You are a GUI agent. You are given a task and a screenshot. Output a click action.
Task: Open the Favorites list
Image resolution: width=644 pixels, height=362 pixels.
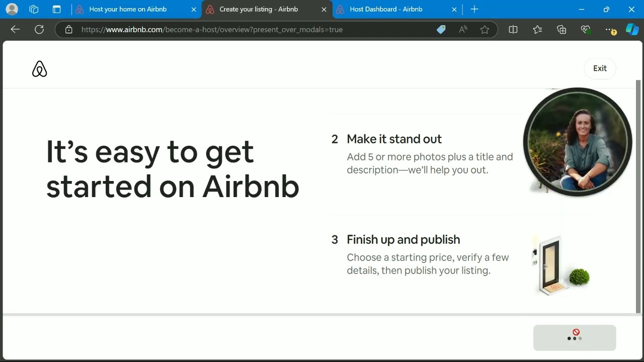click(537, 30)
